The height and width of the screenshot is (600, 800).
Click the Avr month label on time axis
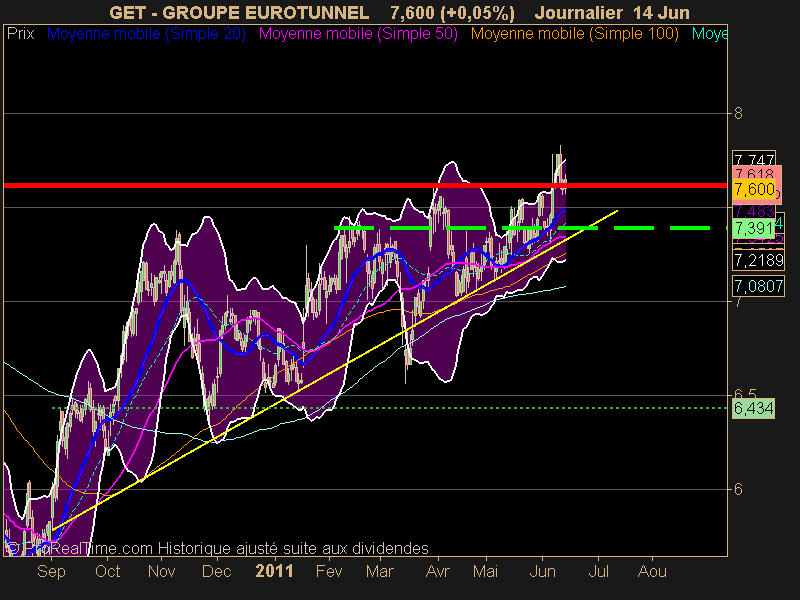click(x=437, y=571)
